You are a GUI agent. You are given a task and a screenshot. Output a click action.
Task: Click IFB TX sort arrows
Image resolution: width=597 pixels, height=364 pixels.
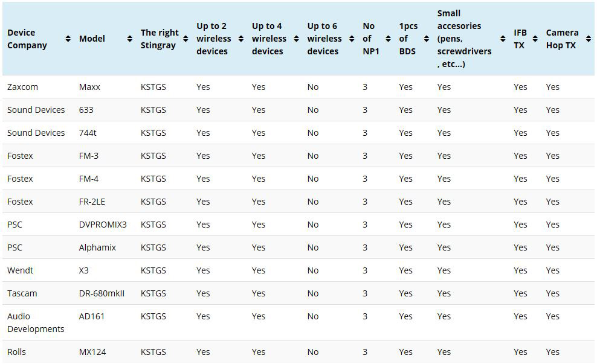pyautogui.click(x=535, y=39)
